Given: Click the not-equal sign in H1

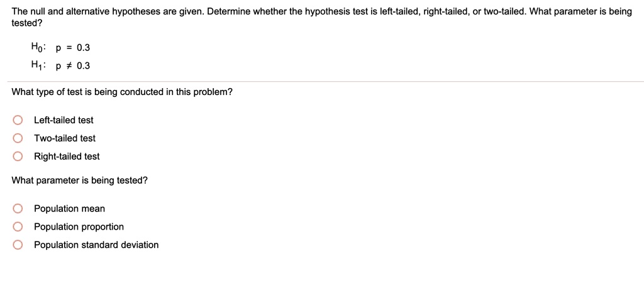Looking at the screenshot, I should (x=68, y=65).
